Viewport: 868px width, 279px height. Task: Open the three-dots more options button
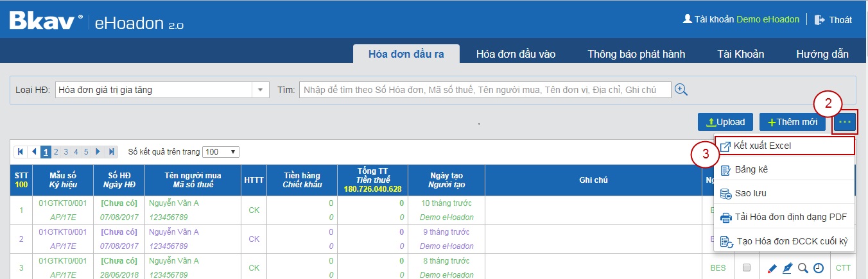[x=845, y=122]
